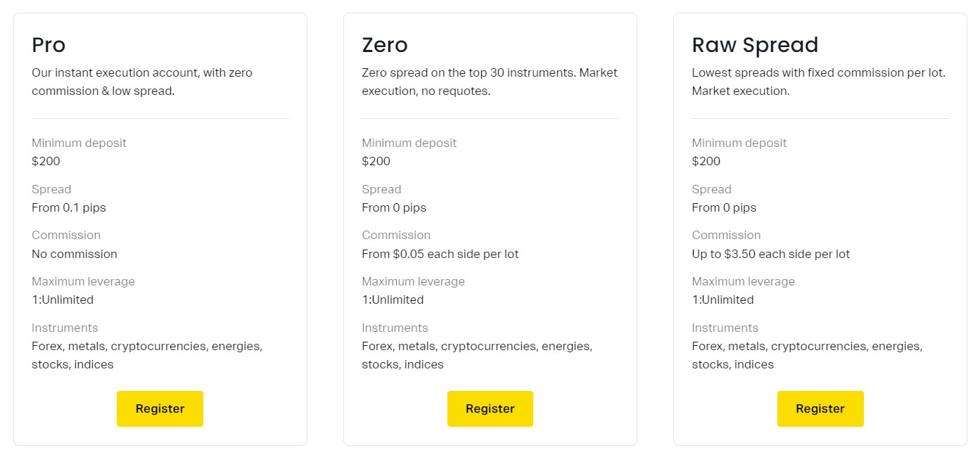
Task: Click the $200 minimum deposit in Raw Spread
Action: 706,161
